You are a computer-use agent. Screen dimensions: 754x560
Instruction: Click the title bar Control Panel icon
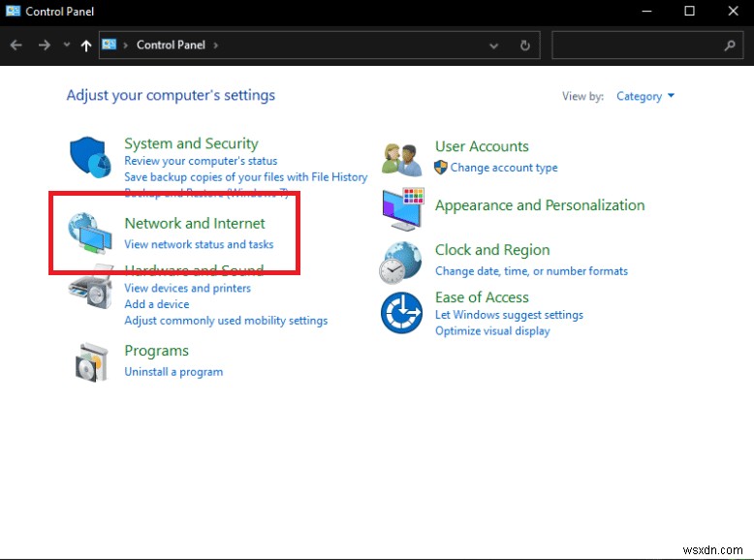coord(13,11)
